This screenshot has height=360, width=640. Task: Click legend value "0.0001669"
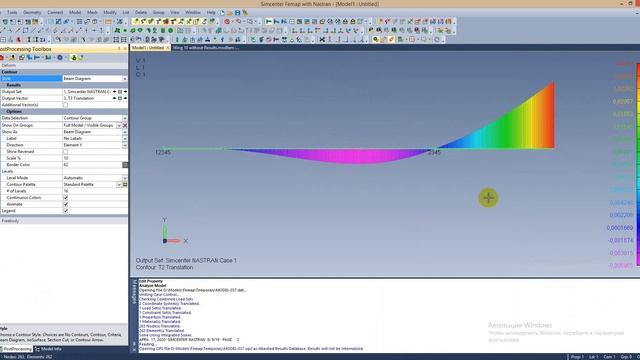pos(620,228)
